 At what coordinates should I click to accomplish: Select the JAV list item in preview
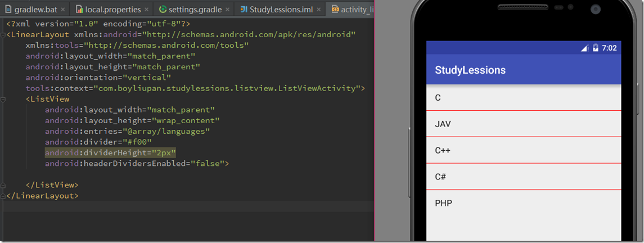tap(523, 124)
